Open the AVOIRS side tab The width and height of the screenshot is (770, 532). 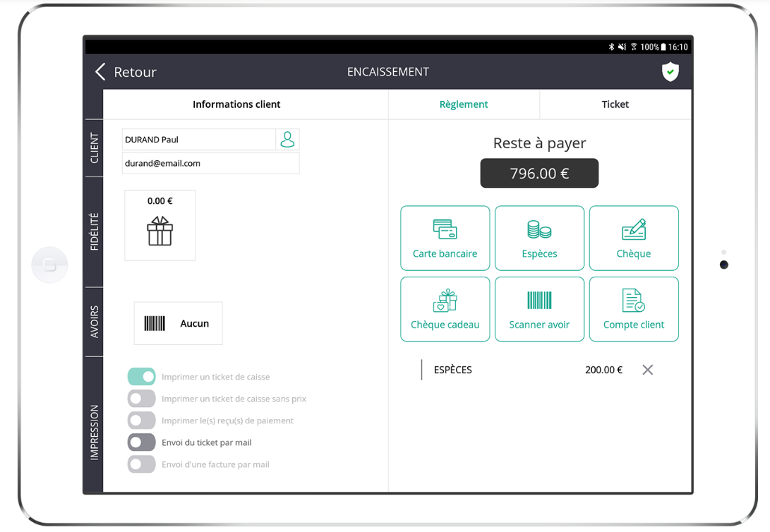(x=94, y=322)
